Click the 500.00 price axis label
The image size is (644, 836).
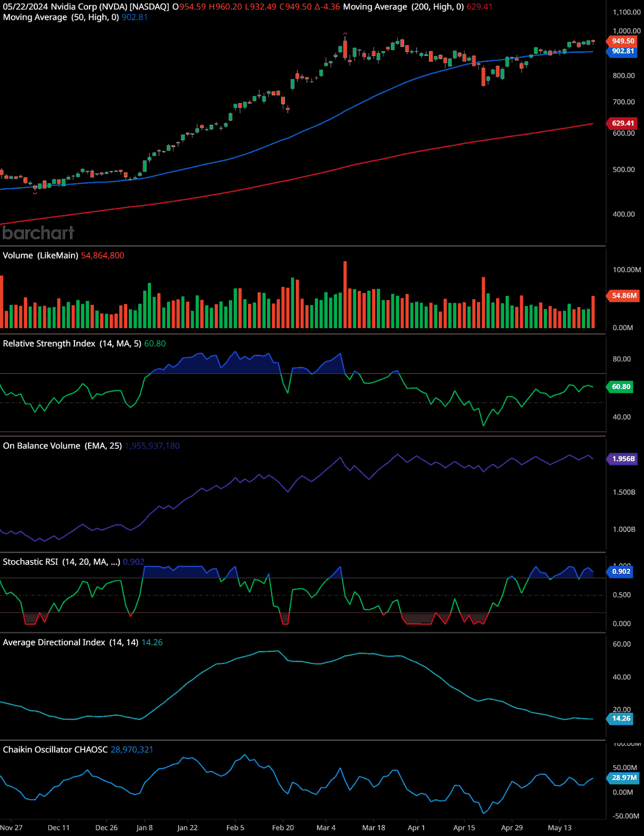(624, 170)
